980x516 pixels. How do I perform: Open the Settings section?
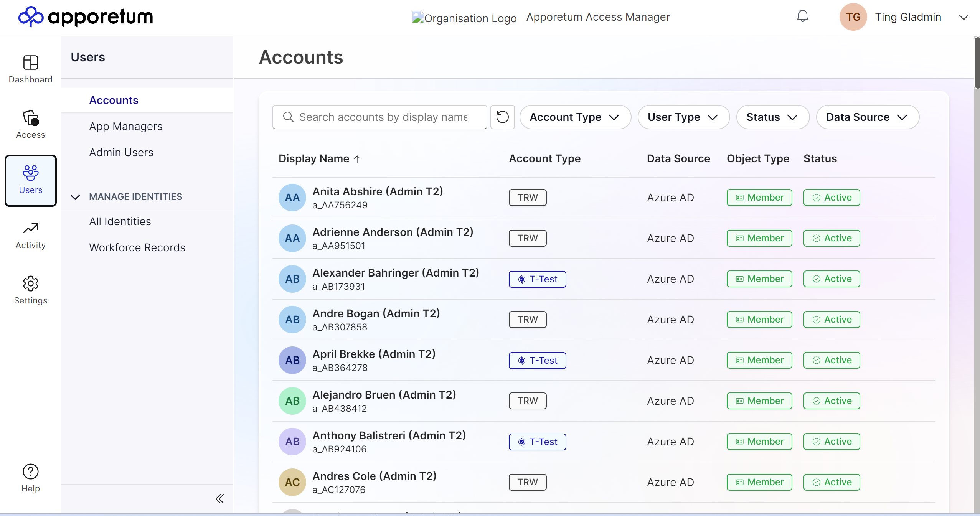tap(31, 290)
